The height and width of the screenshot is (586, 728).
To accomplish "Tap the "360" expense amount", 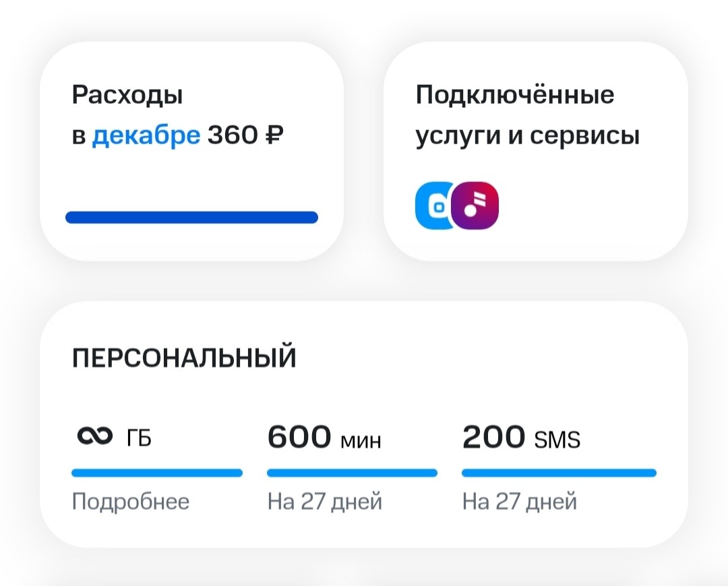I will tap(233, 135).
